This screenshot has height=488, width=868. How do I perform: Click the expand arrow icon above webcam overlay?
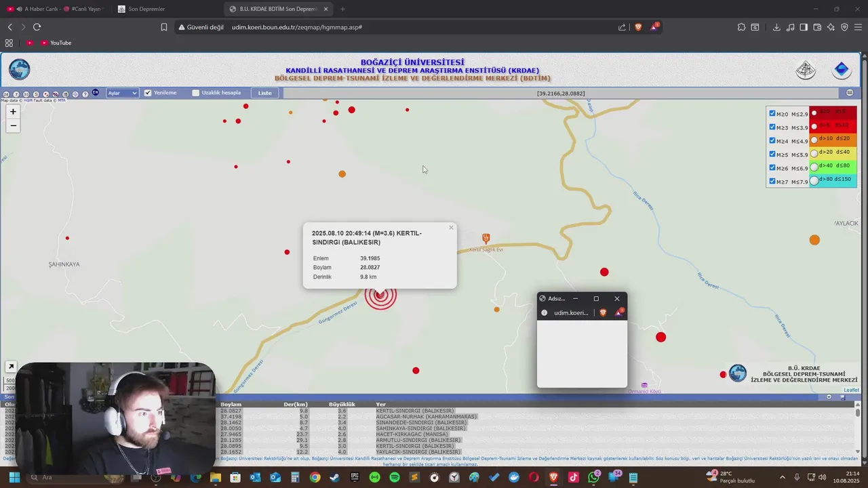11,367
